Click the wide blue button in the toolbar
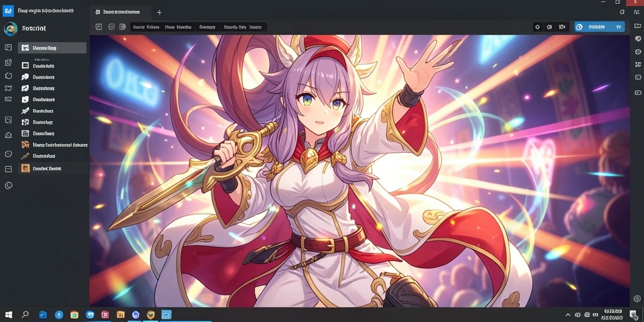 tap(599, 27)
